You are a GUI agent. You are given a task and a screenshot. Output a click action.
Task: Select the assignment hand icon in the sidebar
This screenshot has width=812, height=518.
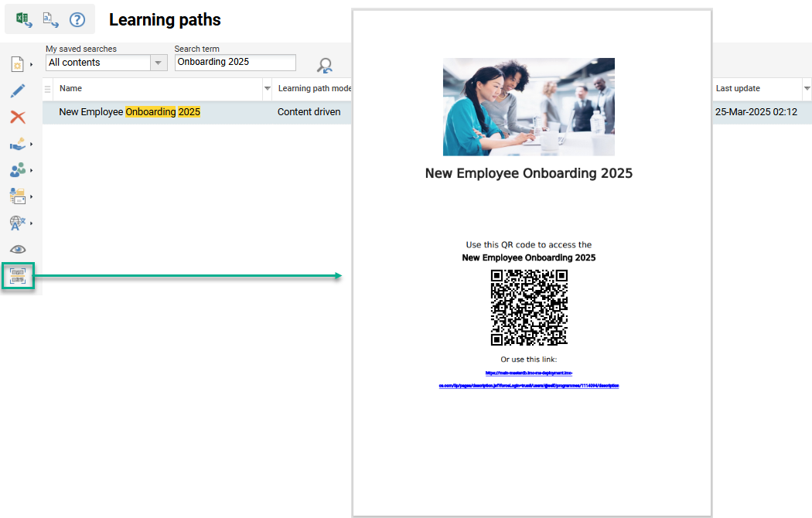[19, 144]
